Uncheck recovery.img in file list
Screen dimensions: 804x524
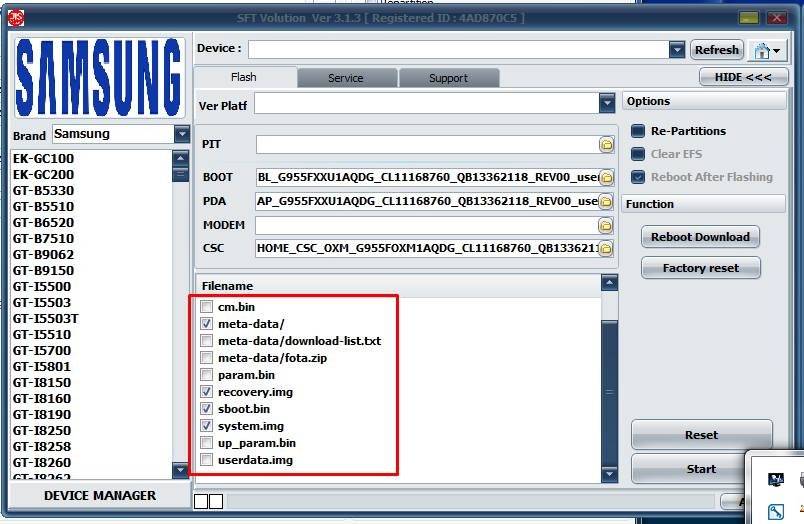(206, 392)
